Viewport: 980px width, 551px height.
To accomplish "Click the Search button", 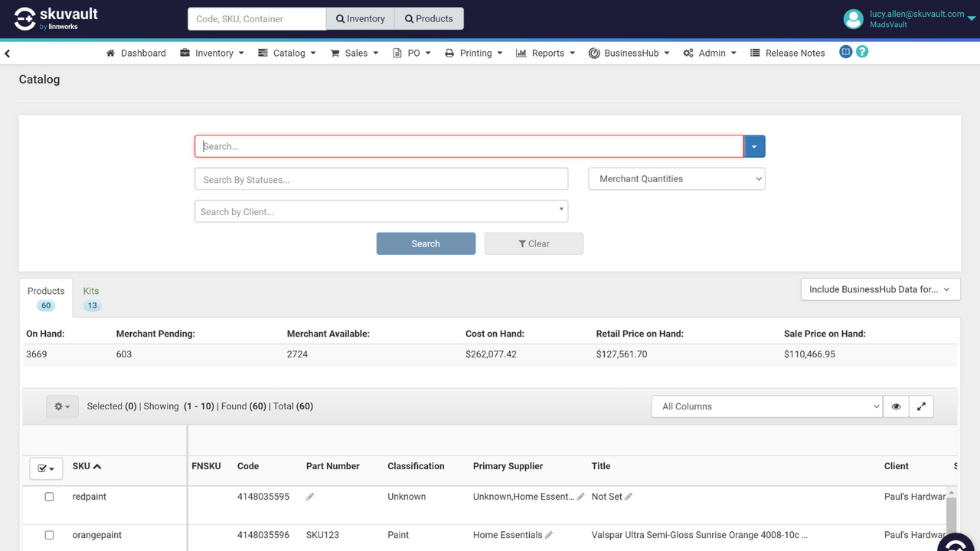I will coord(426,243).
